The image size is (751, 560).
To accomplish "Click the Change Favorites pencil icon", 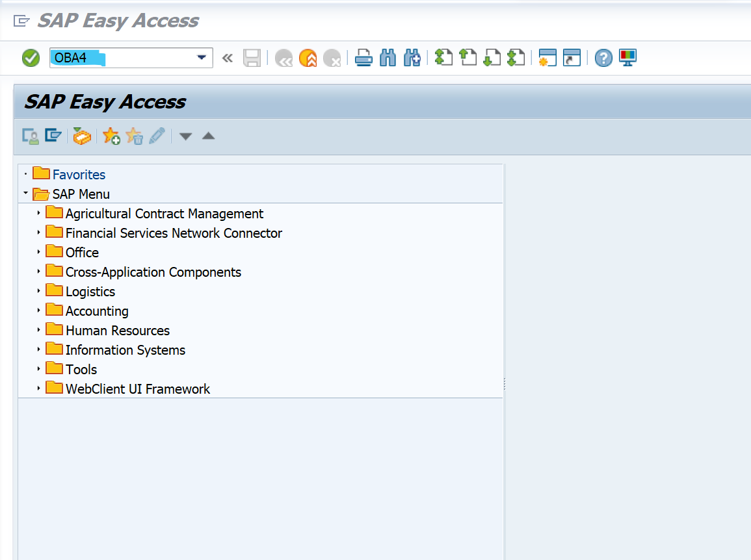I will (157, 136).
